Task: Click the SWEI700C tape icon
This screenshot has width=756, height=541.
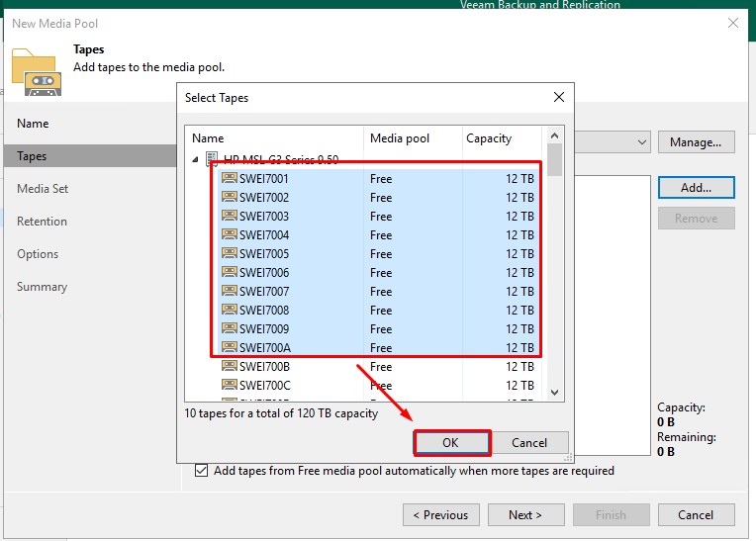Action: 229,386
